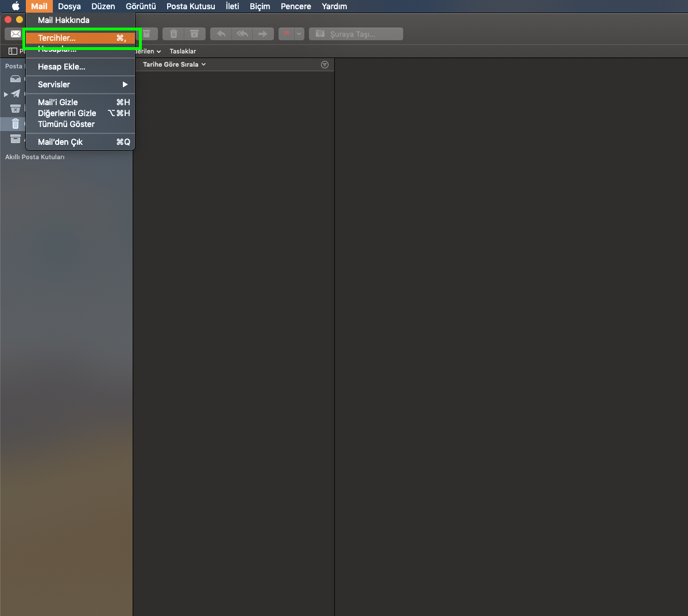Viewport: 688px width, 616px height.
Task: Open the Servisler submenu
Action: pyautogui.click(x=53, y=84)
